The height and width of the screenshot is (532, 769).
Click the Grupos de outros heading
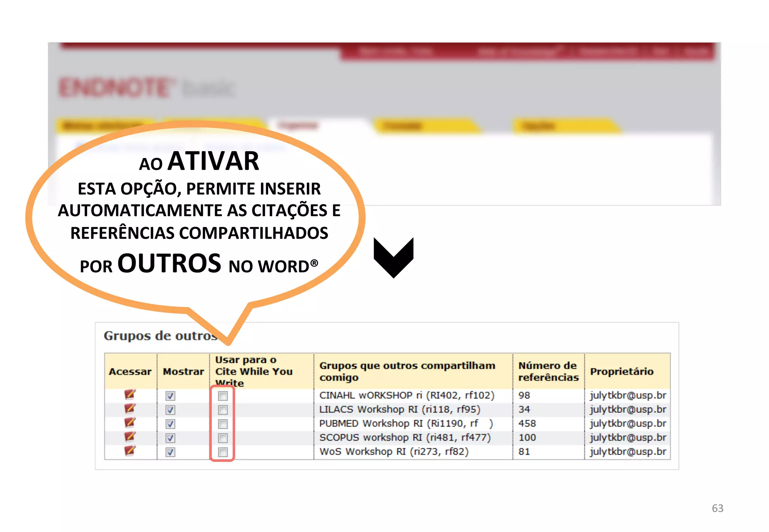(161, 336)
